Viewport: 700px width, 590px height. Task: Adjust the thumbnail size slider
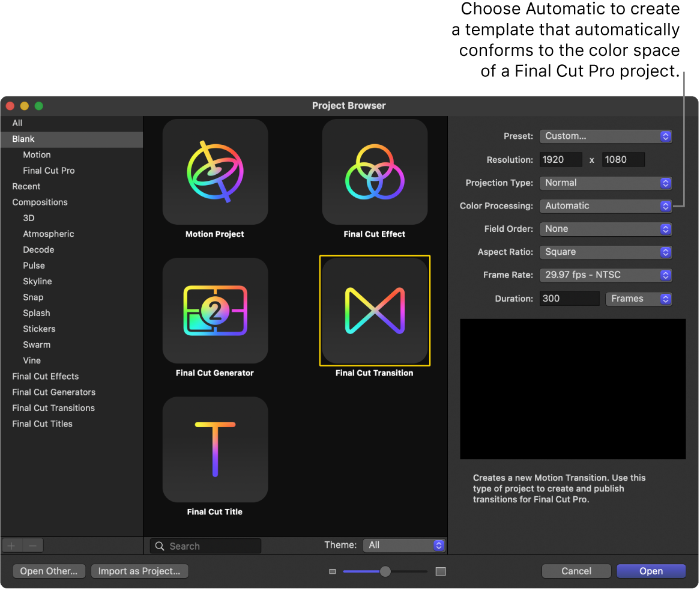[385, 571]
